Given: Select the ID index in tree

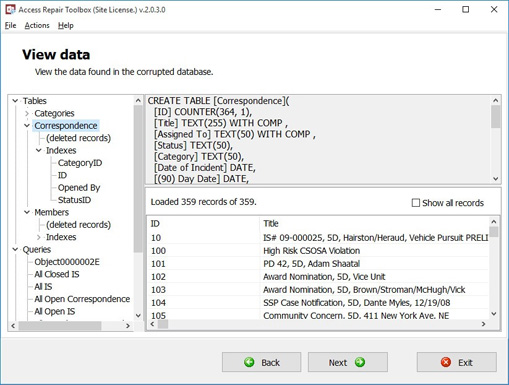Looking at the screenshot, I should click(x=62, y=175).
